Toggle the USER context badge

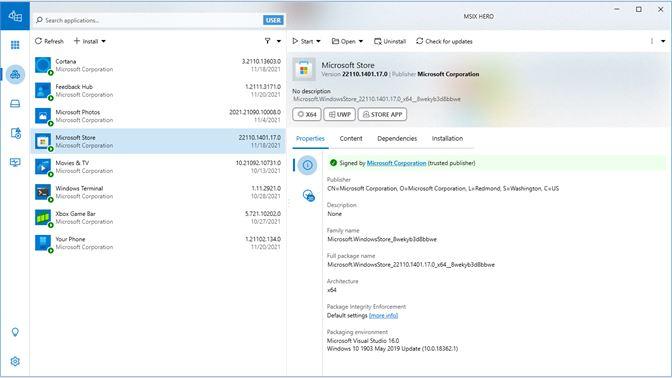[x=273, y=20]
